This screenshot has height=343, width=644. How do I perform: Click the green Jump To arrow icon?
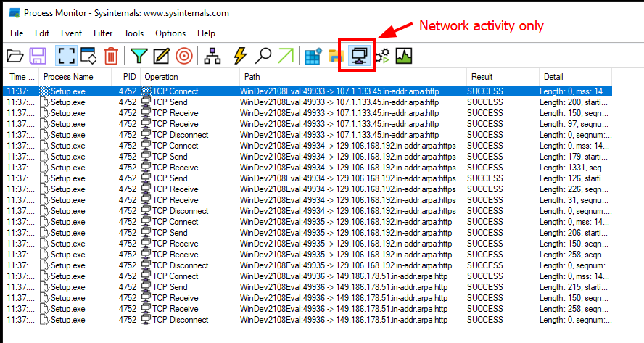click(286, 56)
